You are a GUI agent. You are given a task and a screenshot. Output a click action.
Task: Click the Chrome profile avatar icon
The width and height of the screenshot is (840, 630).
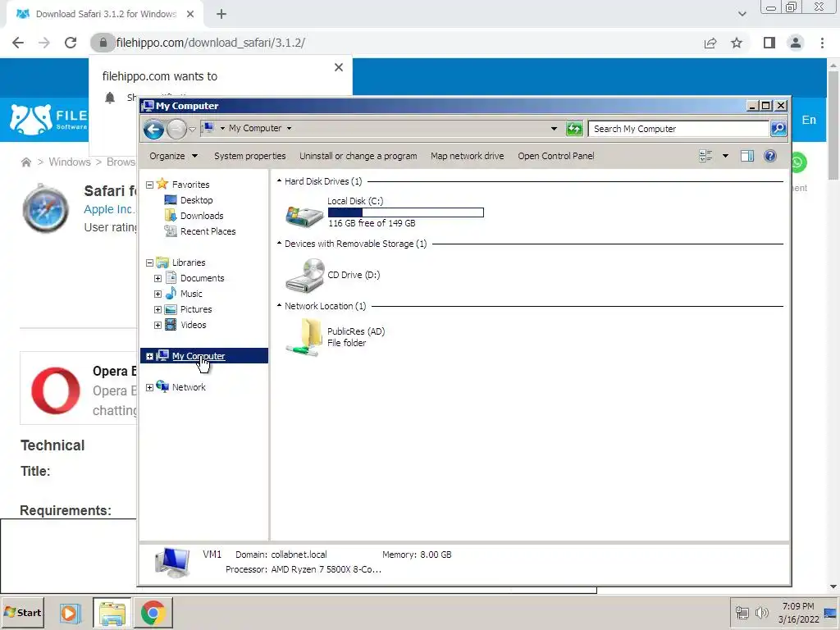796,43
